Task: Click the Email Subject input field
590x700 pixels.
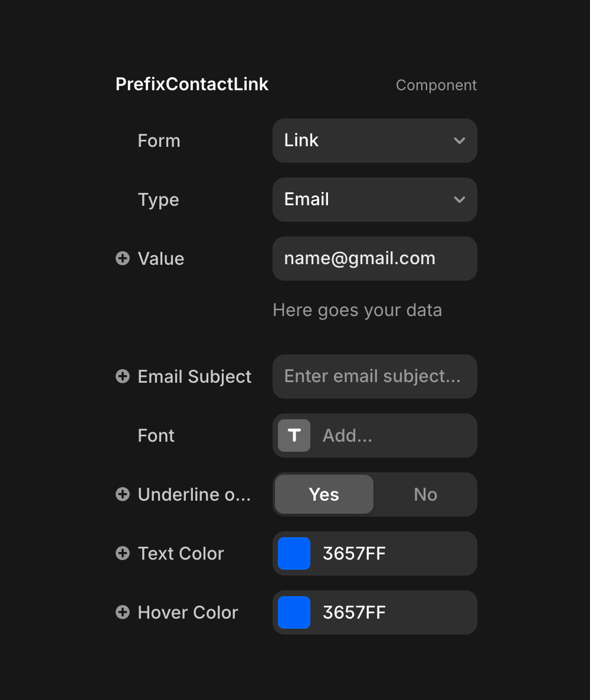Action: (375, 376)
